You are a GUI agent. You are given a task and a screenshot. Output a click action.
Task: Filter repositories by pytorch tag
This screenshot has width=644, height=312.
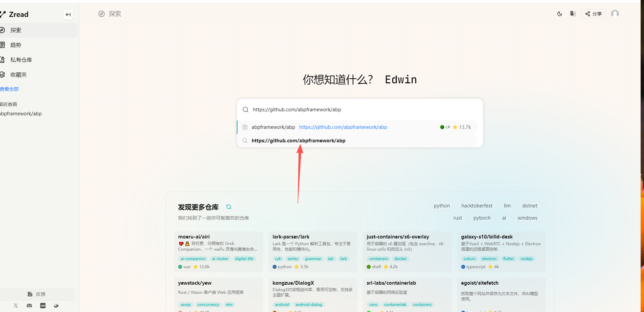[x=482, y=218]
